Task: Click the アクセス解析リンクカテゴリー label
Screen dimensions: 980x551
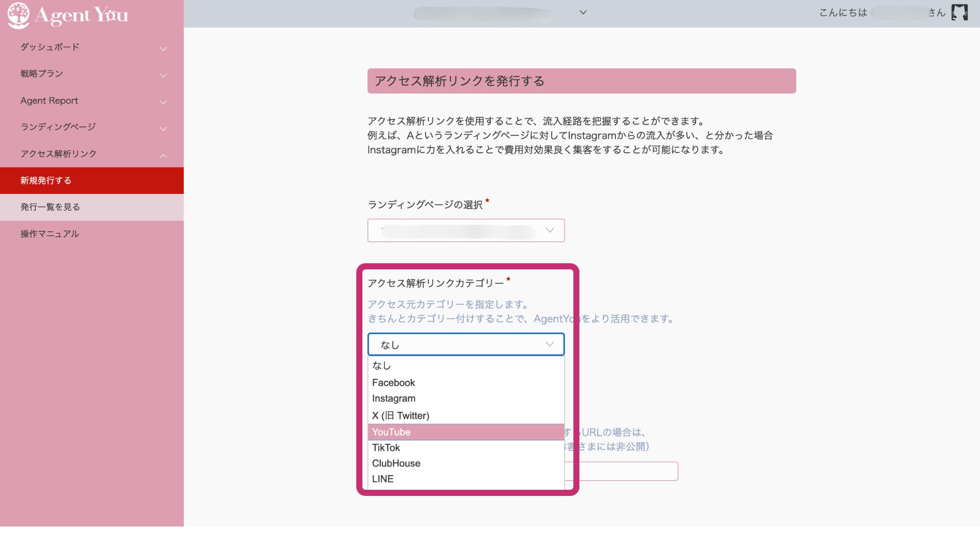Action: click(x=436, y=283)
